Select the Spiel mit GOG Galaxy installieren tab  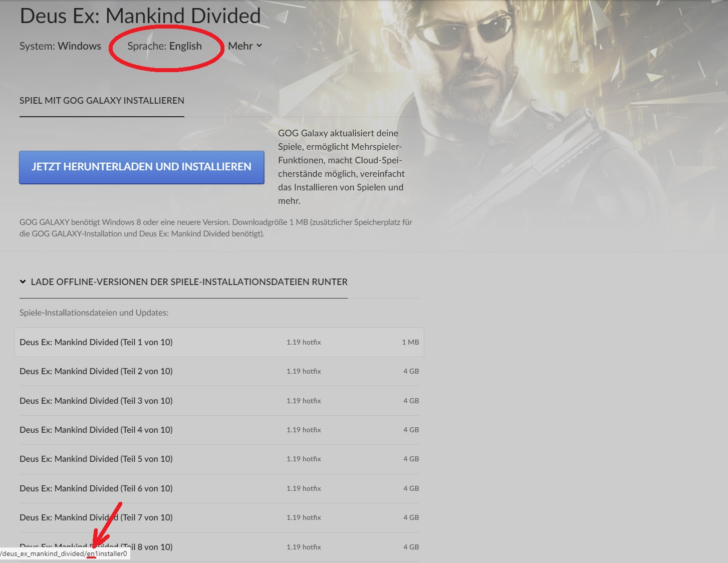(x=102, y=101)
